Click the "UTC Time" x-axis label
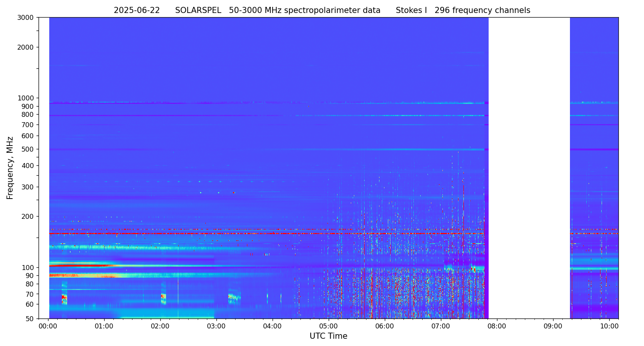The height and width of the screenshot is (346, 644). coord(328,336)
